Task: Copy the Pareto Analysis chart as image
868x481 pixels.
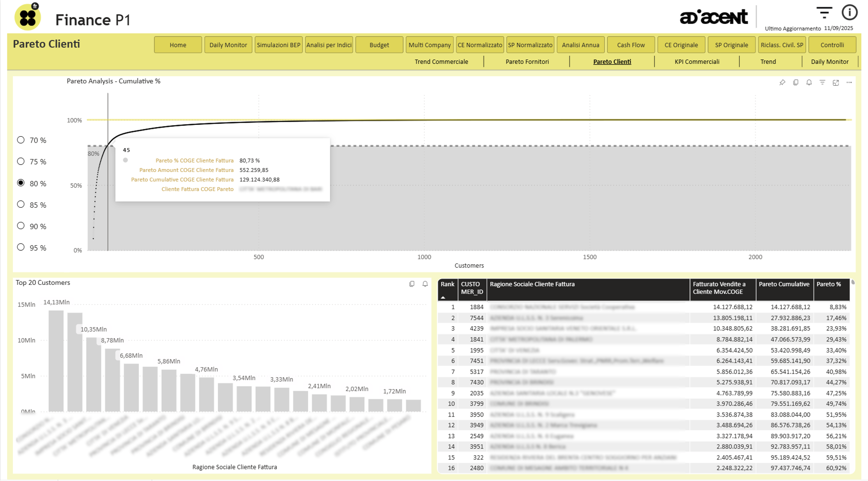Action: coord(796,82)
